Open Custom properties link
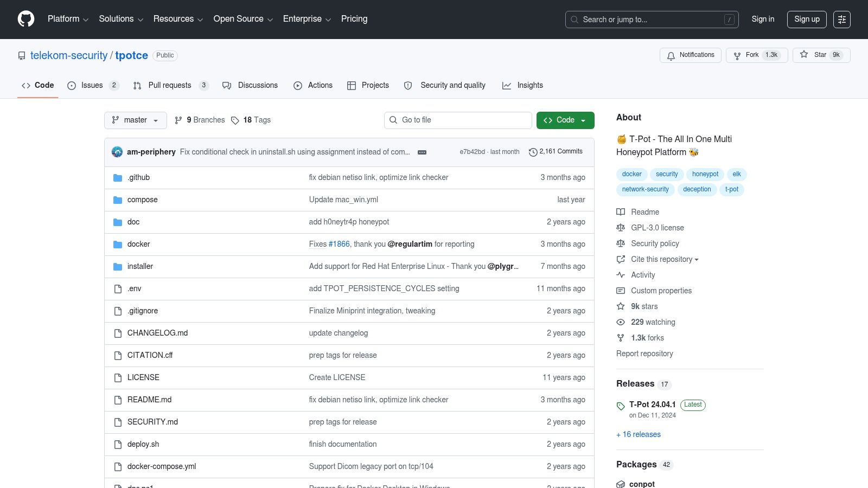This screenshot has width=868, height=488. pyautogui.click(x=661, y=291)
